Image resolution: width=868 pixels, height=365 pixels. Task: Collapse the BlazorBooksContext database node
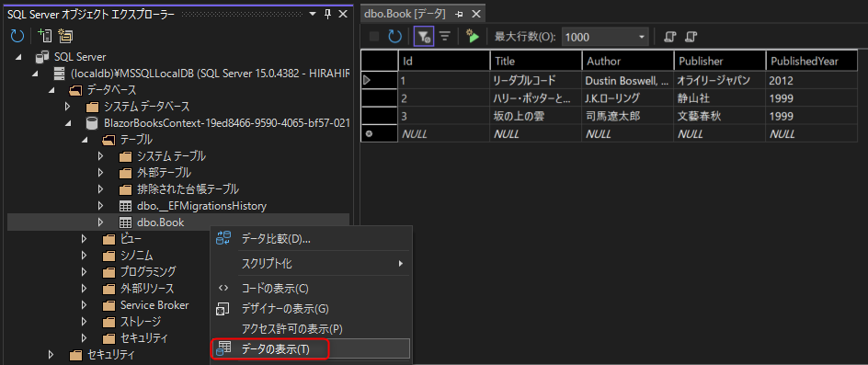pyautogui.click(x=67, y=123)
